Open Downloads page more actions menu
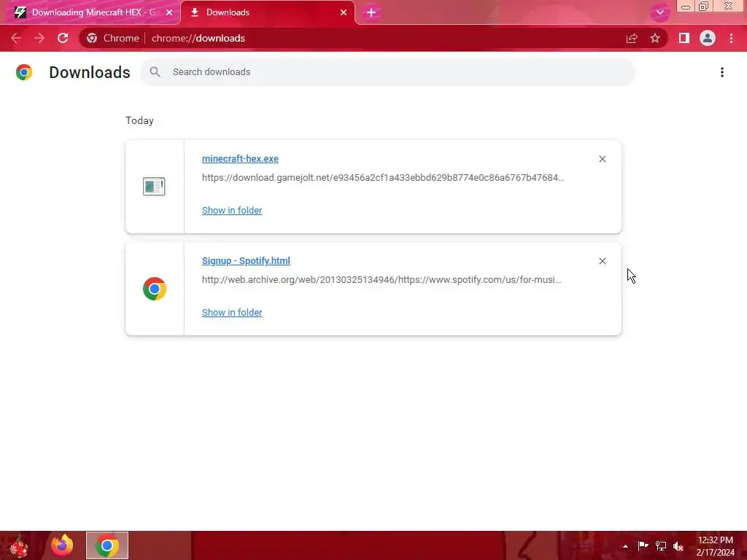This screenshot has width=747, height=560. 722,72
